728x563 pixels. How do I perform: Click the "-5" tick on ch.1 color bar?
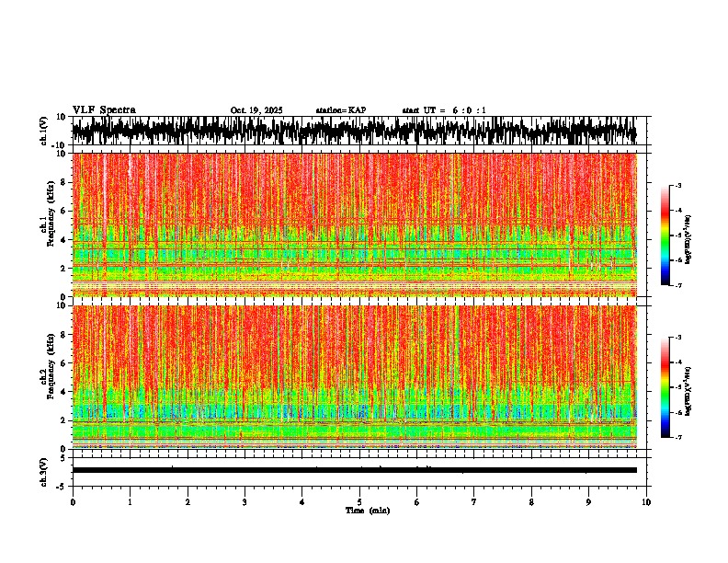click(677, 236)
